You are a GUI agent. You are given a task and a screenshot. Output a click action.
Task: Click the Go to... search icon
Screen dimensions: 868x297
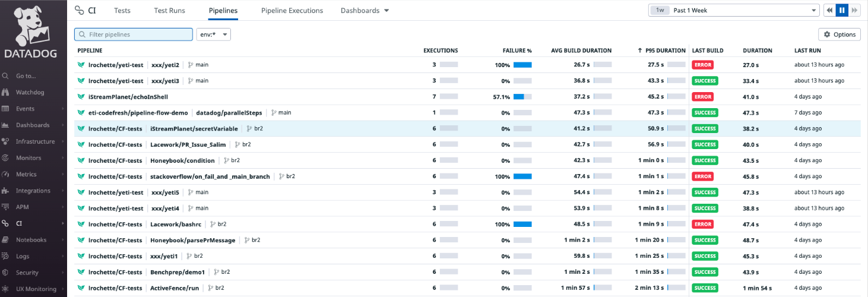coord(5,76)
